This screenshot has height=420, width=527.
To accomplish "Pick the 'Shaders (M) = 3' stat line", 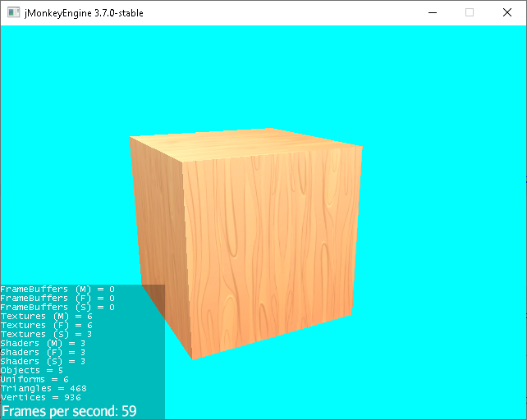I will pos(43,344).
